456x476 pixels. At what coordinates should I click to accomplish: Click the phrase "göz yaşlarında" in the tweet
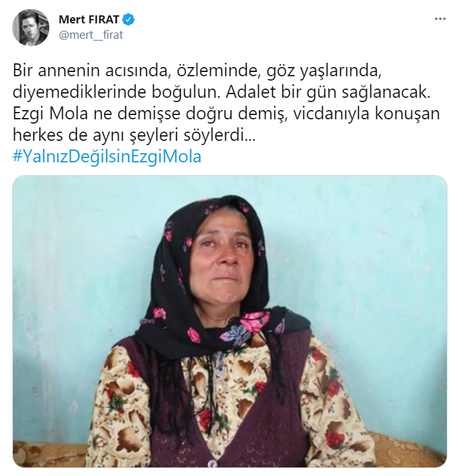point(324,71)
